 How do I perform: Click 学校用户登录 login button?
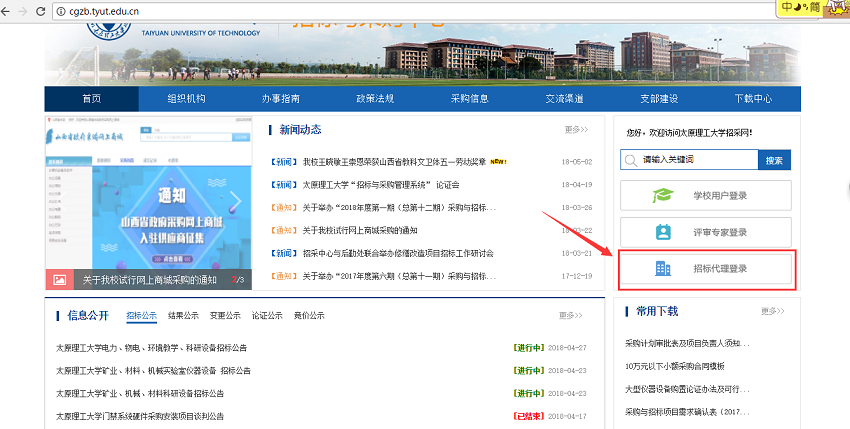click(705, 196)
